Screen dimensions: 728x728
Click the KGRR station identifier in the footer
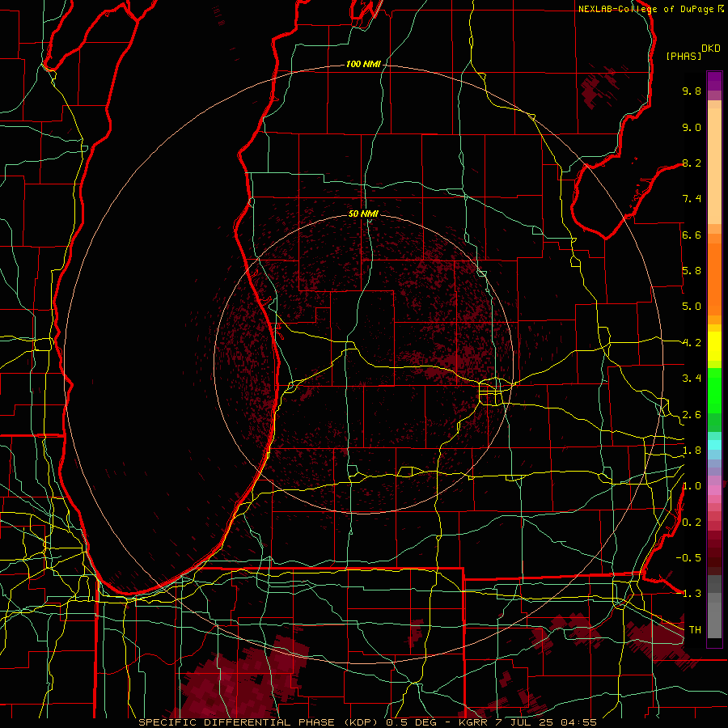tap(474, 722)
